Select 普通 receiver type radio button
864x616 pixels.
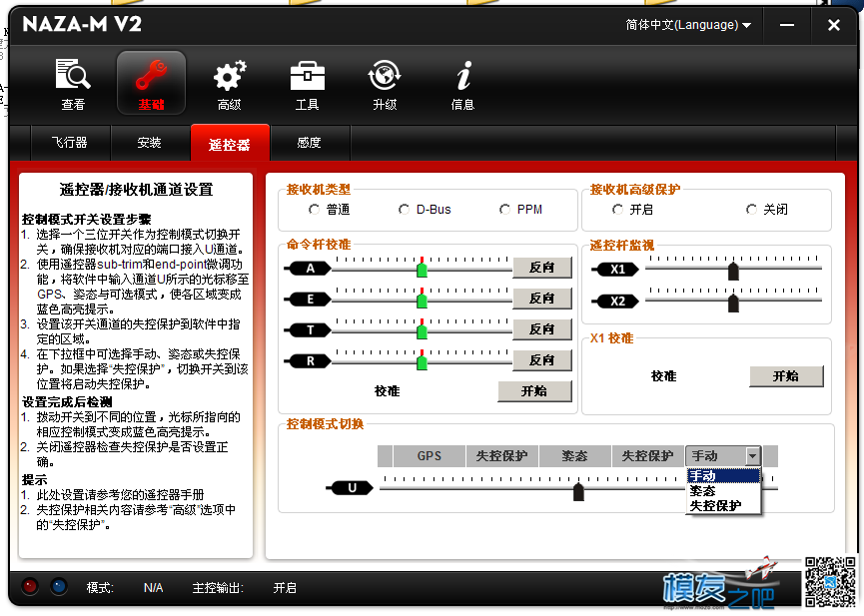pyautogui.click(x=314, y=210)
